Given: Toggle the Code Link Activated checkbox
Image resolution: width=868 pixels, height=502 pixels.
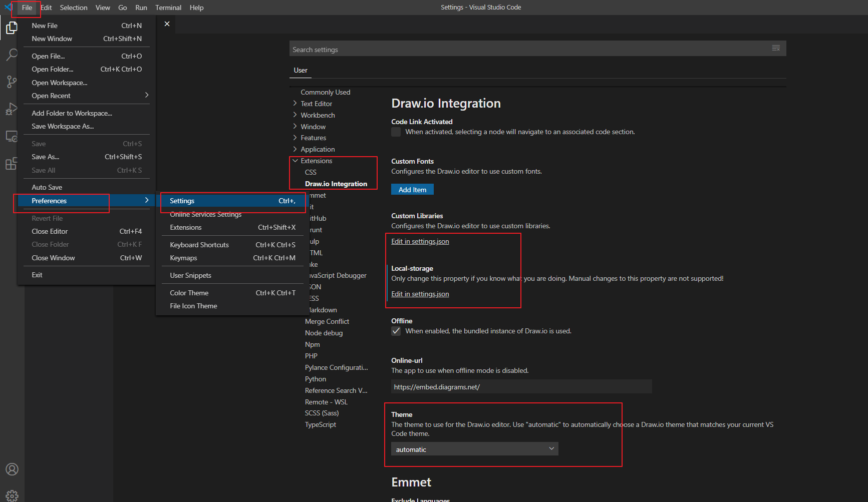Looking at the screenshot, I should pyautogui.click(x=396, y=132).
